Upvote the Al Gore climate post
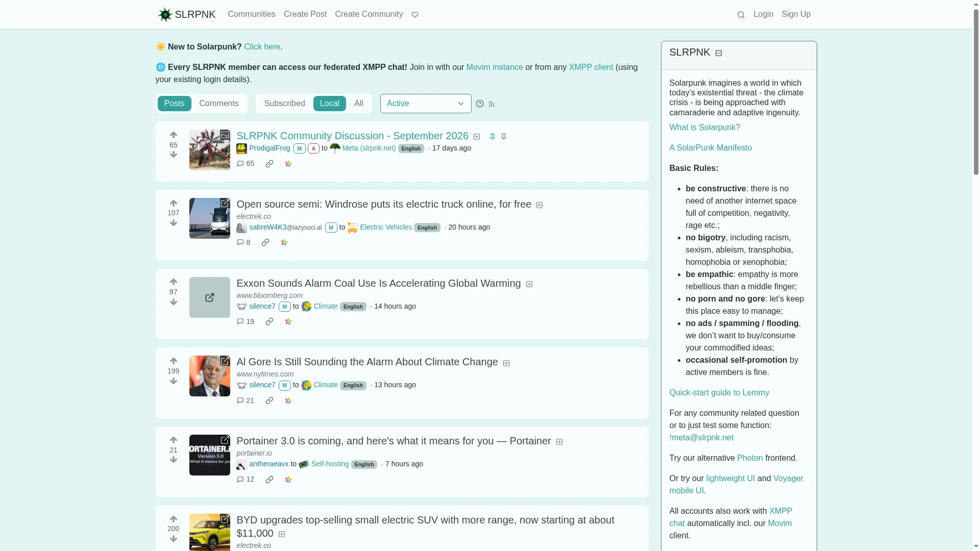Viewport: 980px width, 551px height. (174, 361)
